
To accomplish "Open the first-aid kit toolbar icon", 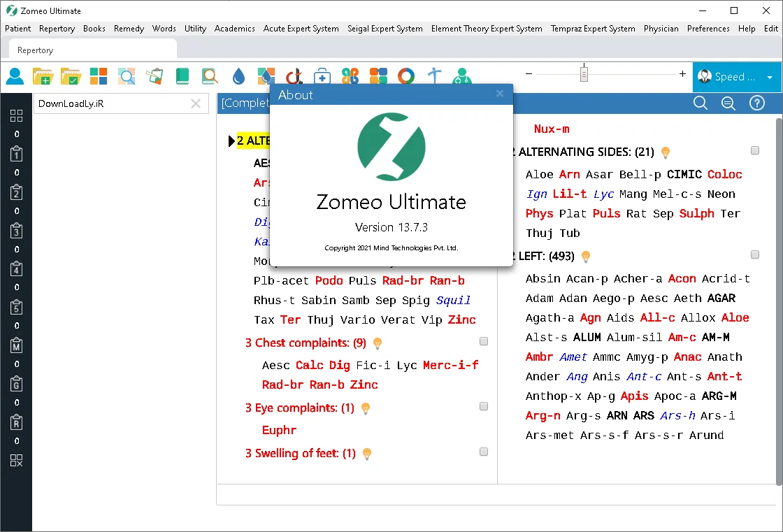I will [x=322, y=76].
